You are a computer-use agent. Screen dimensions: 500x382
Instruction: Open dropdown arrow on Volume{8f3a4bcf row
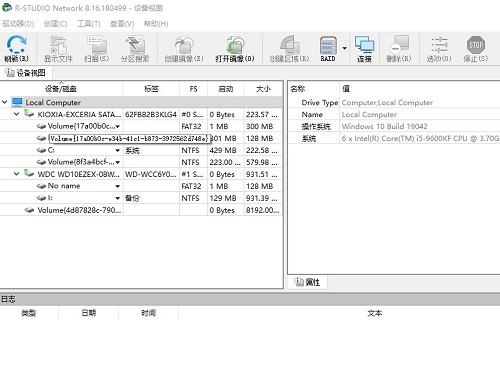pyautogui.click(x=118, y=162)
